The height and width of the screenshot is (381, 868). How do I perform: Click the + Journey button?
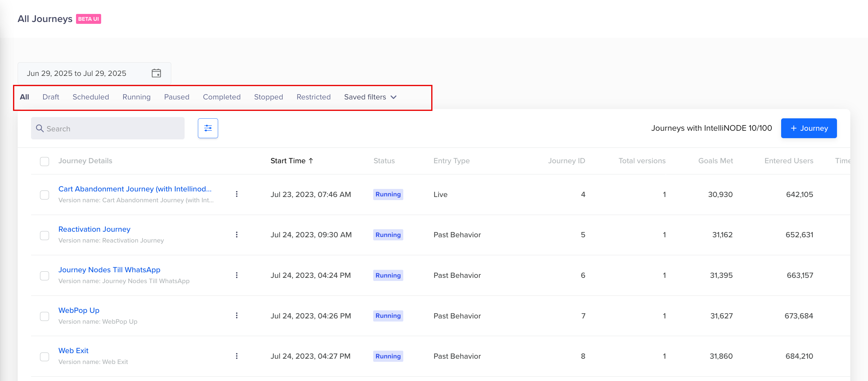[808, 128]
